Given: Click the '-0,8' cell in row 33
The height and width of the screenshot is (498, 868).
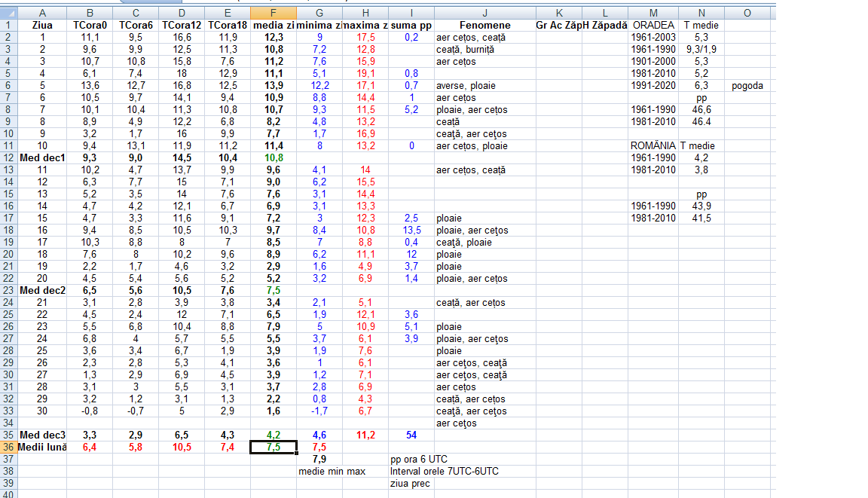Looking at the screenshot, I should pos(90,411).
